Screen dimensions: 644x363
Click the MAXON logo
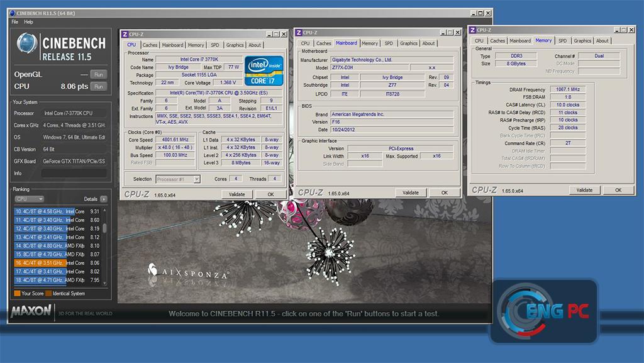coord(31,311)
